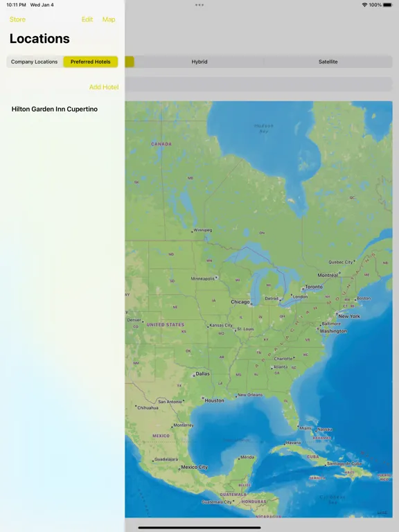This screenshot has height=532, width=399.
Task: Tap the Houston map label
Action: (x=214, y=400)
